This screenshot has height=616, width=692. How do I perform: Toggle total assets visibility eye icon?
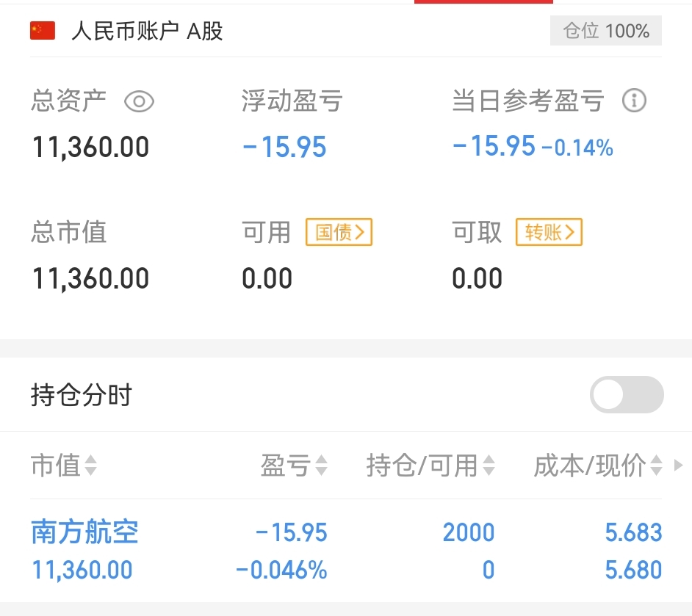[139, 101]
